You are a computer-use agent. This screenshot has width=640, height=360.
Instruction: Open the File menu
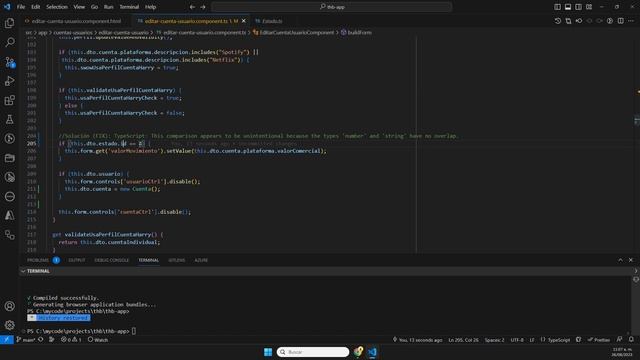click(x=21, y=7)
